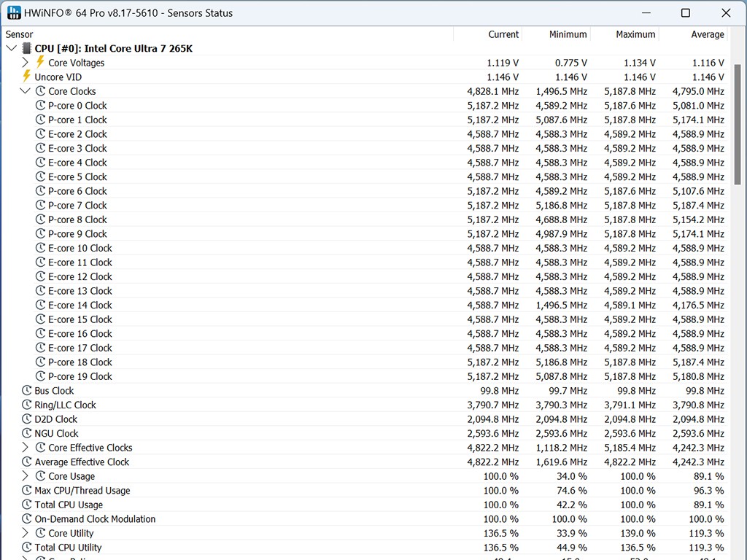
Task: Expand the Core Usage group
Action: [25, 476]
